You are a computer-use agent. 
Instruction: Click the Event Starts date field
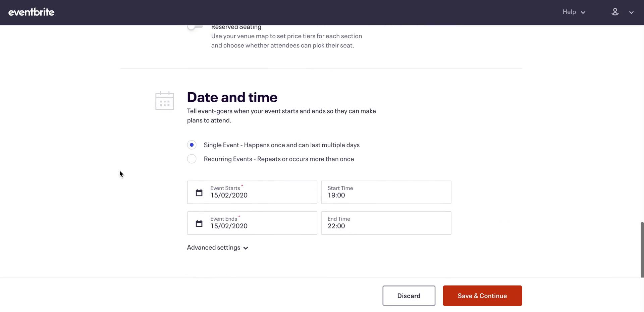pos(252,192)
